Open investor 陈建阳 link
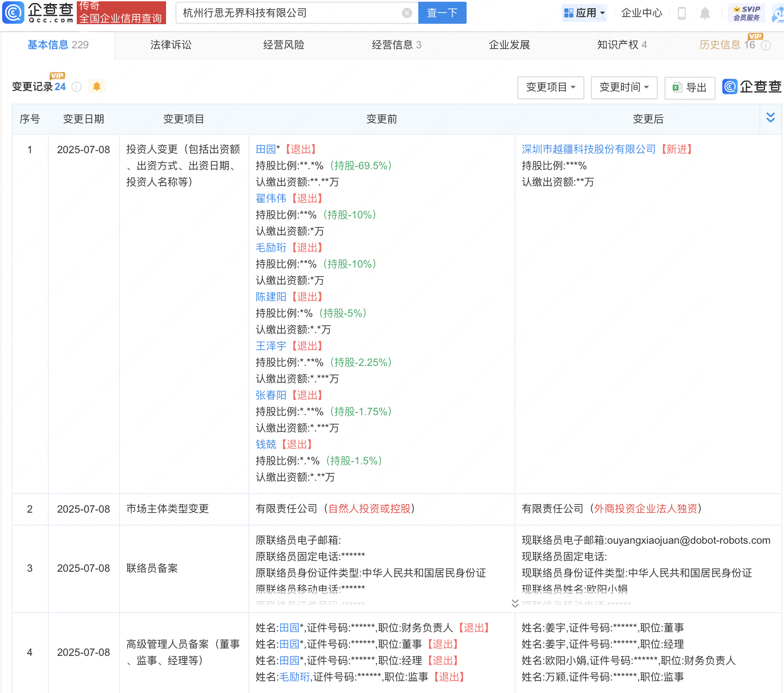This screenshot has width=784, height=693. [x=271, y=297]
